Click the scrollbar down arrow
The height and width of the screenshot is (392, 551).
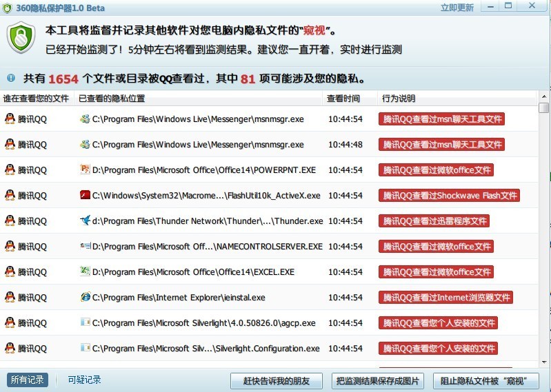pyautogui.click(x=544, y=362)
